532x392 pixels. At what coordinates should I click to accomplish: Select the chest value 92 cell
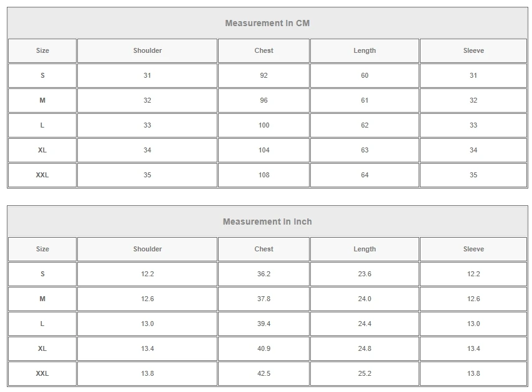click(264, 75)
